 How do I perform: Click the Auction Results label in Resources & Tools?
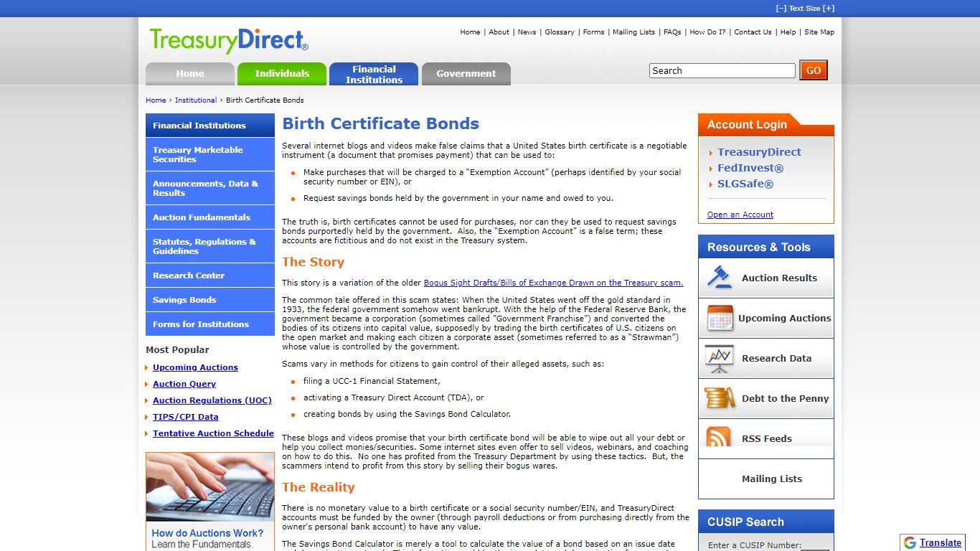pos(779,278)
